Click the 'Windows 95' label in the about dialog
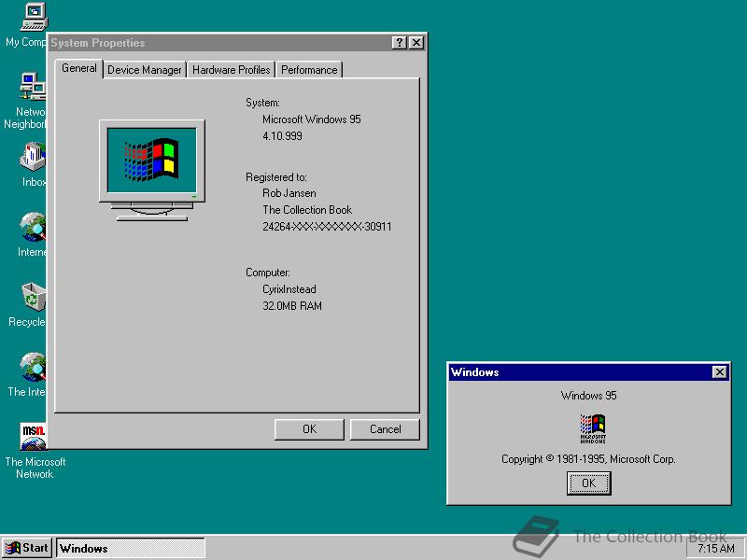747x560 pixels. [589, 396]
